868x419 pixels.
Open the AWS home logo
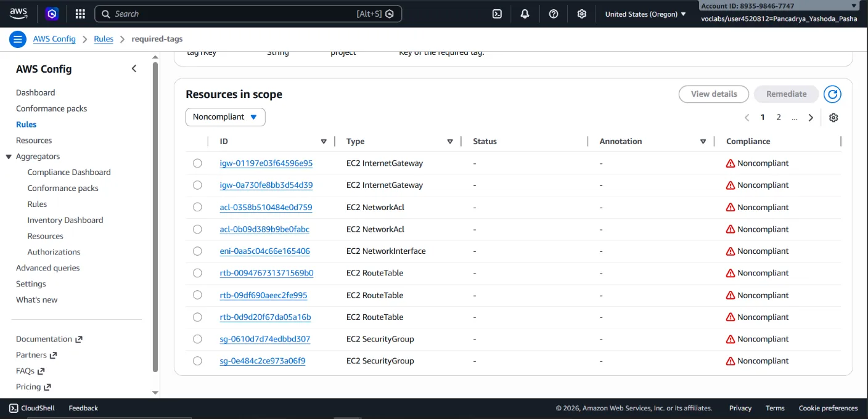18,14
